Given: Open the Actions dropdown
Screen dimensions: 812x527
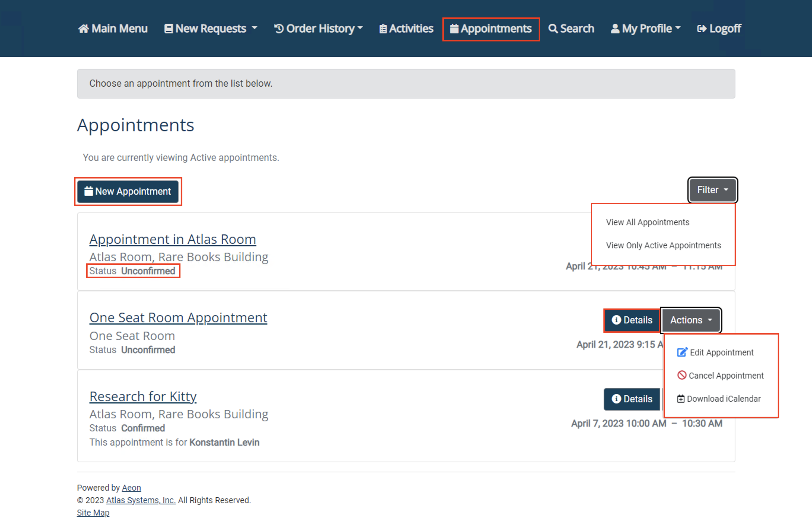Looking at the screenshot, I should tap(691, 320).
